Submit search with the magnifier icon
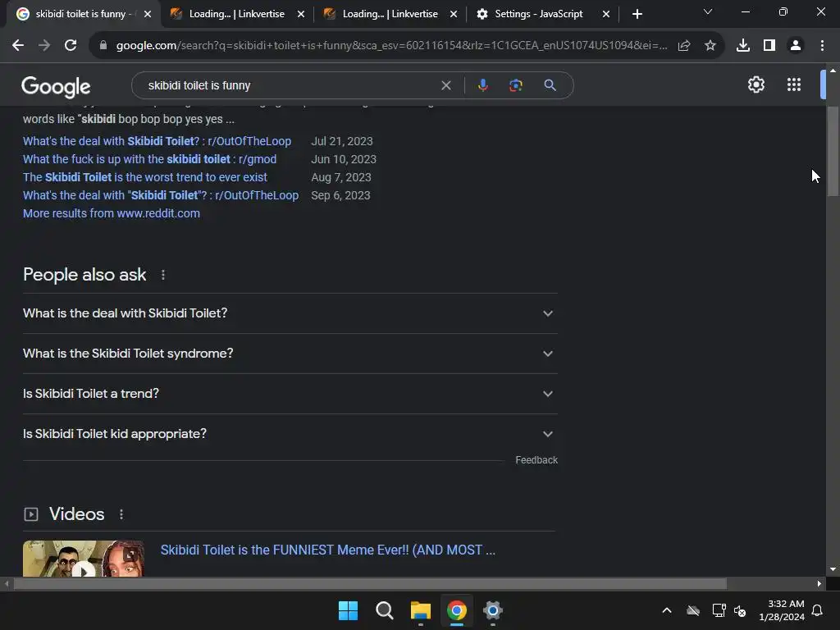 550,85
